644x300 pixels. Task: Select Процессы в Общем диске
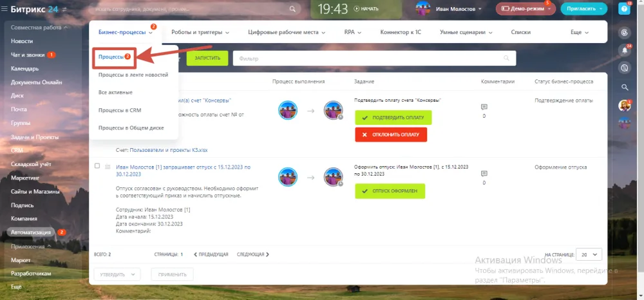click(131, 128)
